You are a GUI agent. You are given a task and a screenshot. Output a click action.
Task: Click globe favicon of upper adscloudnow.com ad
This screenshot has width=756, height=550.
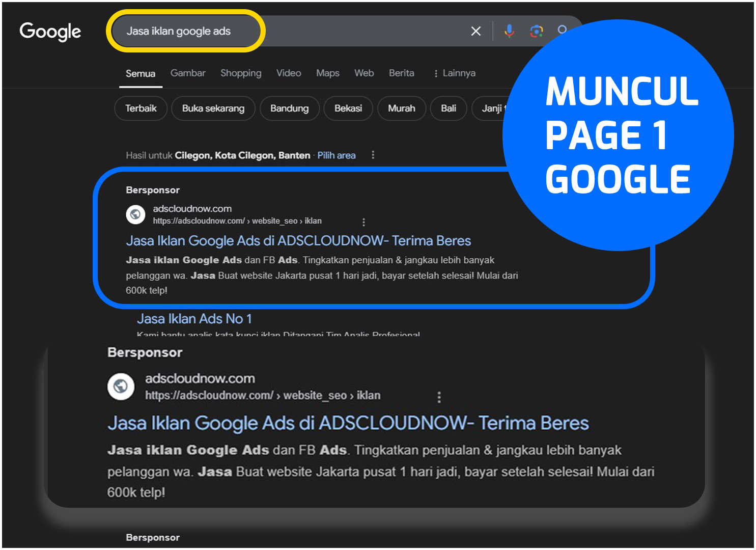pos(135,214)
